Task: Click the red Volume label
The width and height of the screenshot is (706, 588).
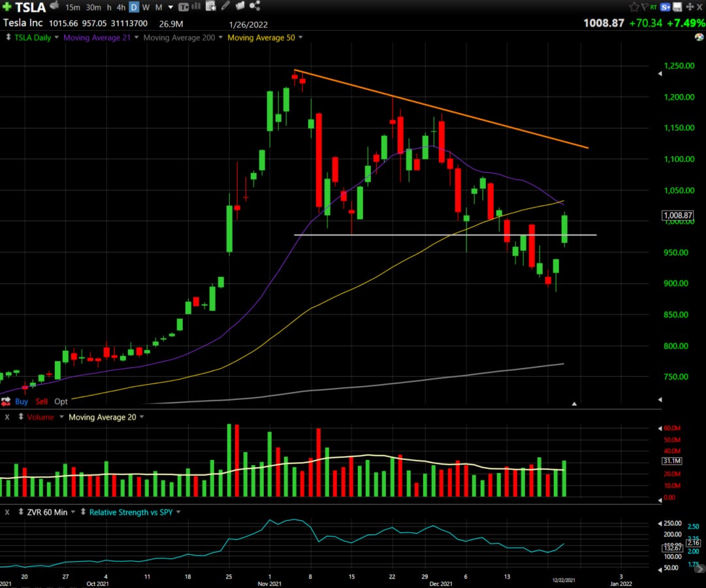Action: [x=40, y=417]
